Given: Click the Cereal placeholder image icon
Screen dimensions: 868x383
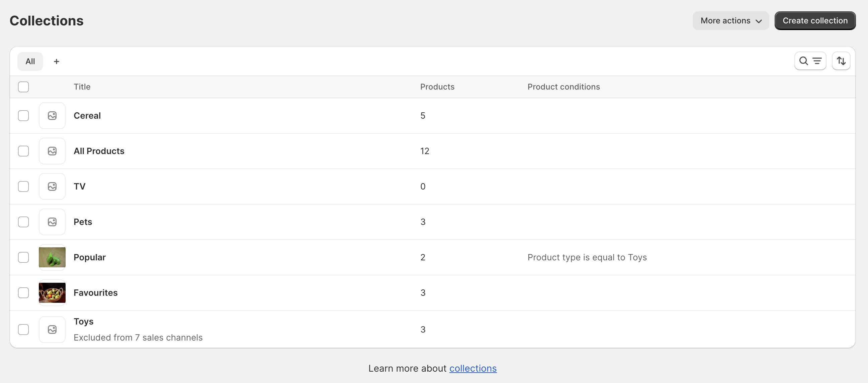Looking at the screenshot, I should [x=52, y=115].
